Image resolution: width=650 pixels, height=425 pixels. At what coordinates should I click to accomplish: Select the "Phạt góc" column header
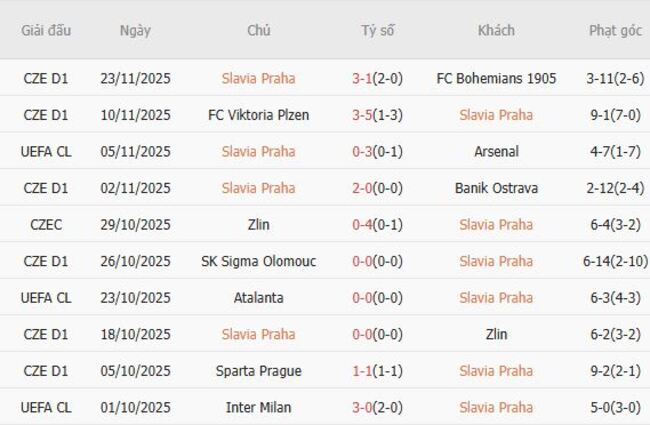tap(615, 30)
